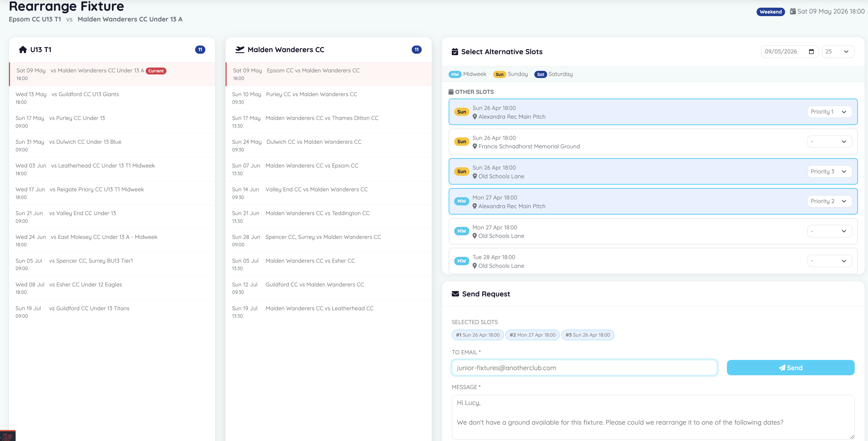Click the home icon beside U13 T1
The height and width of the screenshot is (441, 868).
point(23,50)
